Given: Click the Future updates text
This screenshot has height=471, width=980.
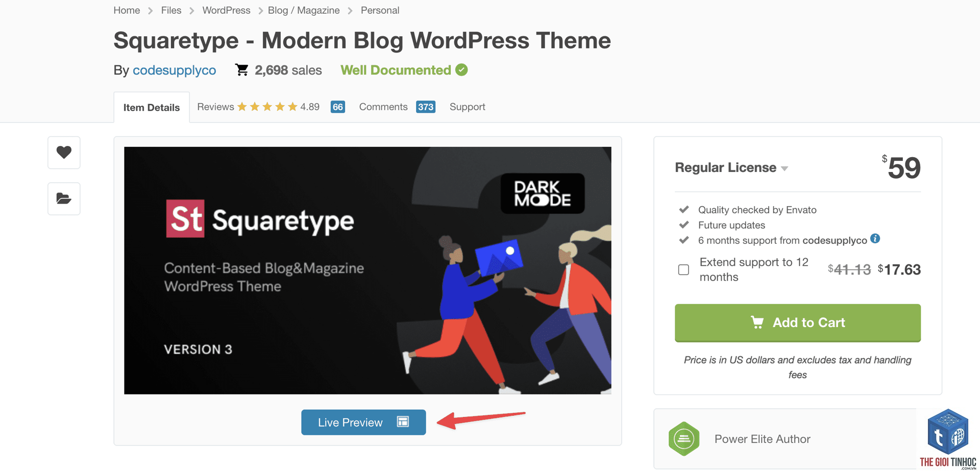Looking at the screenshot, I should pyautogui.click(x=731, y=225).
